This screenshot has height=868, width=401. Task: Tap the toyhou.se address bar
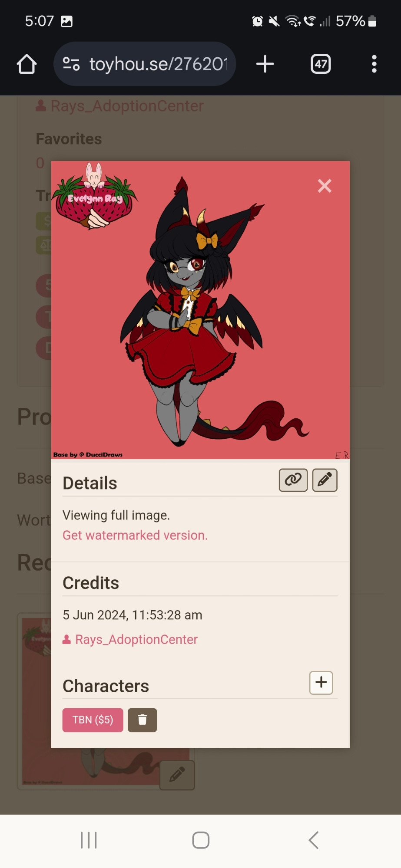[x=145, y=64]
